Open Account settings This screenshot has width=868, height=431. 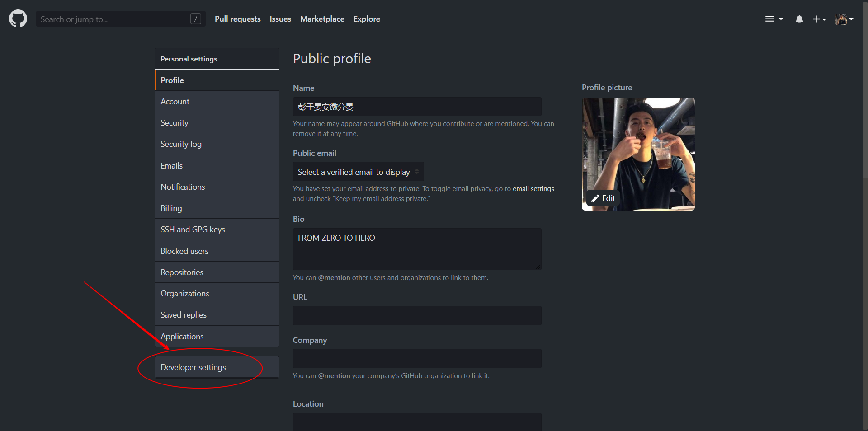pos(217,102)
